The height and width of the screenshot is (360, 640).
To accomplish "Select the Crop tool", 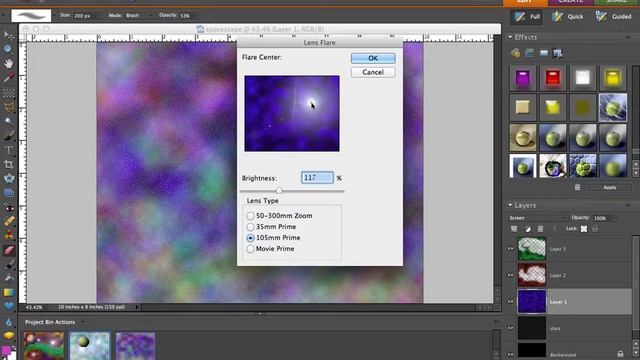I will [x=9, y=164].
